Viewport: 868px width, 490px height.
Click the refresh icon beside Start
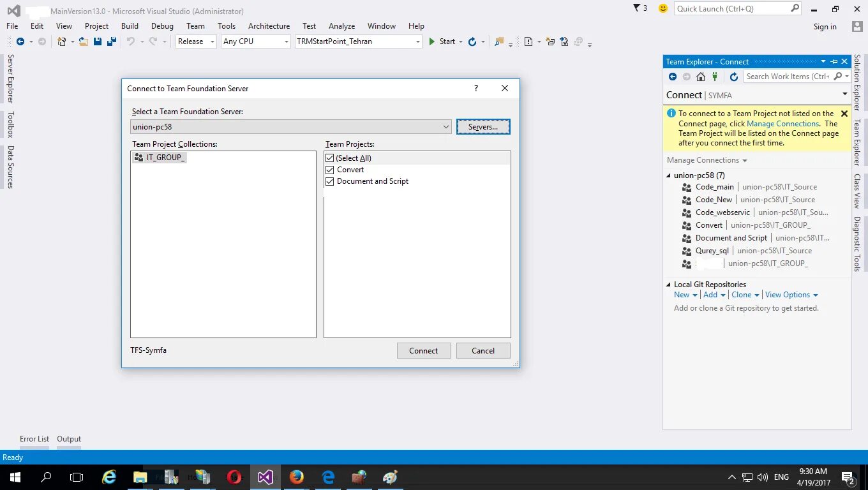point(472,41)
